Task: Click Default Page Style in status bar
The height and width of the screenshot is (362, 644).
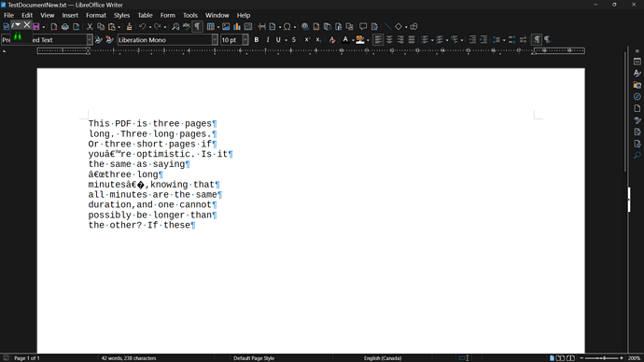Action: [x=254, y=358]
